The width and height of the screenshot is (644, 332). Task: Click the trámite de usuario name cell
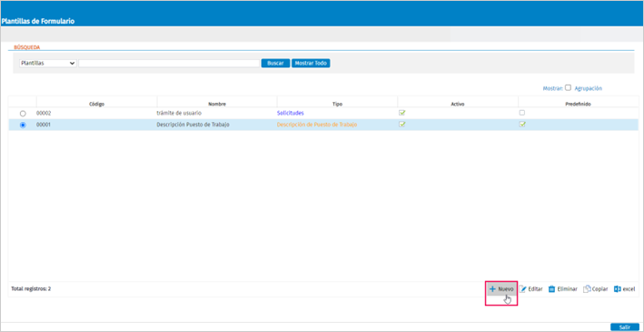coord(179,113)
